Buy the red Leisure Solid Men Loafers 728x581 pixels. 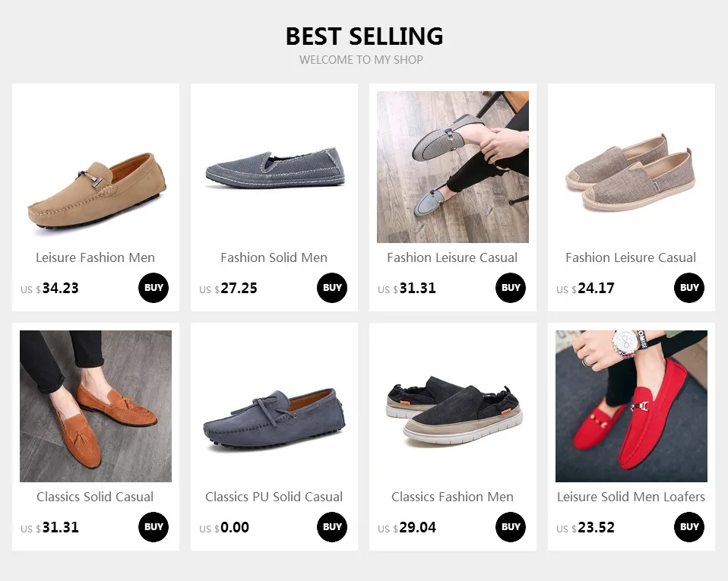[689, 527]
